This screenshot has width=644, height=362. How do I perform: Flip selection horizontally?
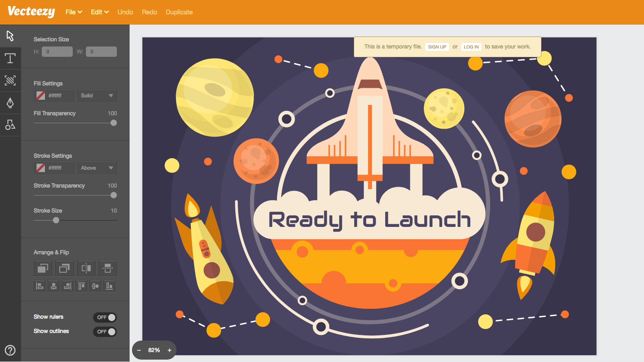(x=86, y=268)
